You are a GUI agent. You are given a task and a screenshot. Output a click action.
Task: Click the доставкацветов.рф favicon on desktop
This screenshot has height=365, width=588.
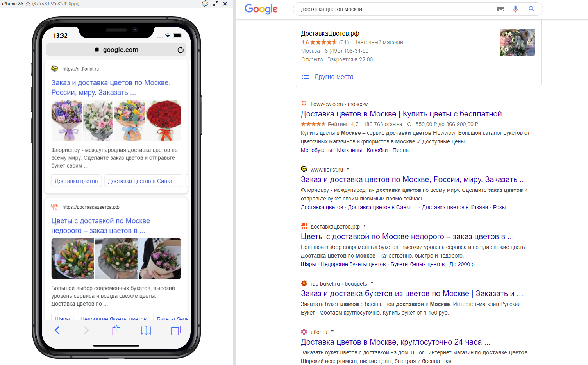click(304, 226)
